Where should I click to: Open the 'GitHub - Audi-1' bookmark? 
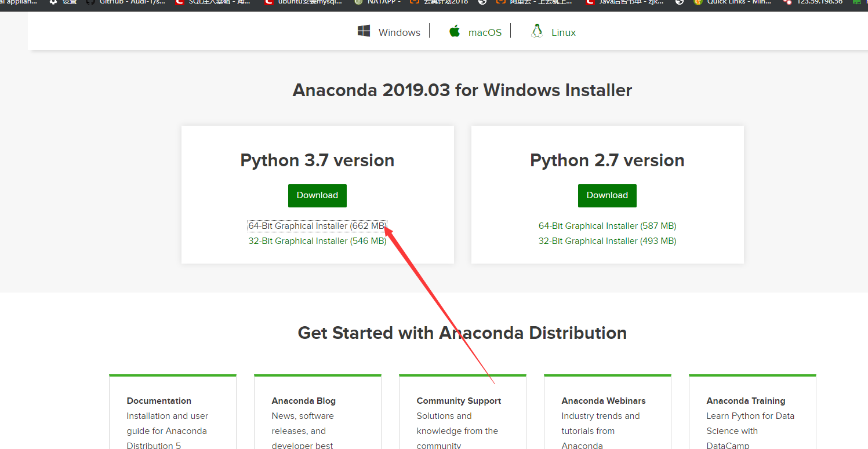[126, 2]
